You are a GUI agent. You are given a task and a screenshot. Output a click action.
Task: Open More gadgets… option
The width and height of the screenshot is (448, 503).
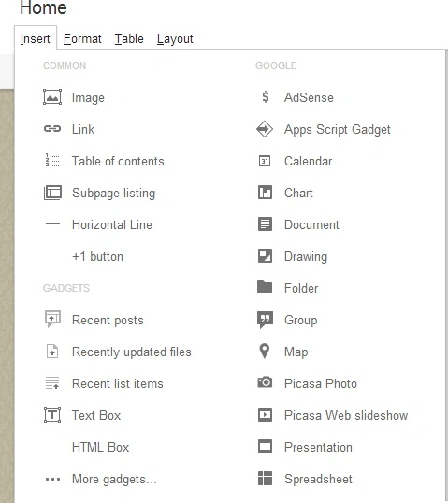pos(114,479)
